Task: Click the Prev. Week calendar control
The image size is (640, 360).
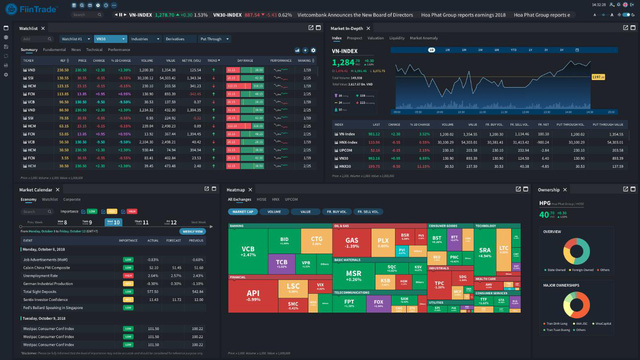Action: coord(35,222)
